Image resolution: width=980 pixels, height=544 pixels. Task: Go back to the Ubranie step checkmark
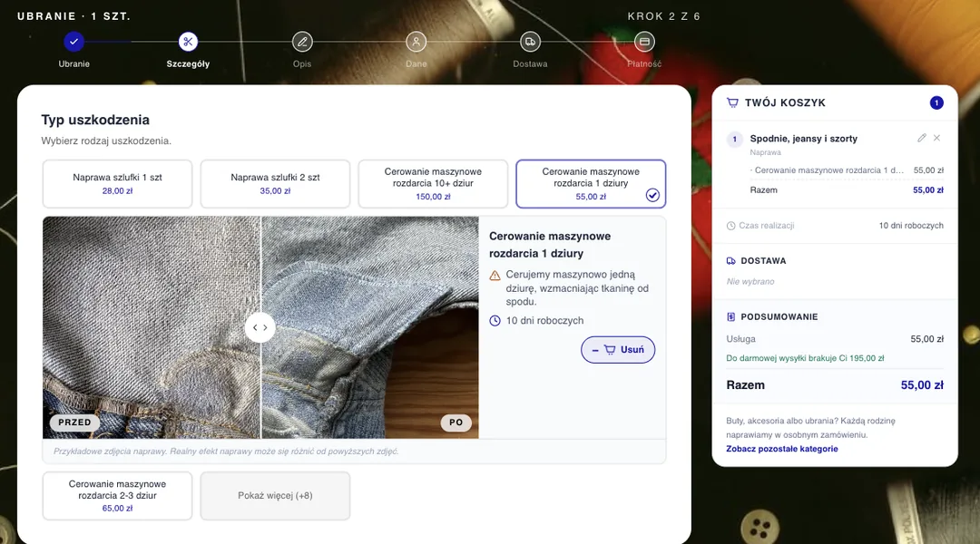[73, 42]
